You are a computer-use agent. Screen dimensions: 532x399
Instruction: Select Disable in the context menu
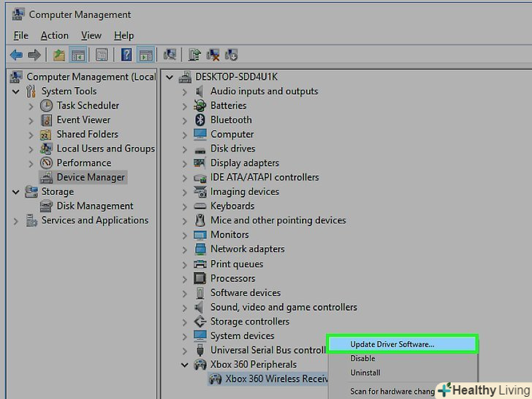[362, 359]
